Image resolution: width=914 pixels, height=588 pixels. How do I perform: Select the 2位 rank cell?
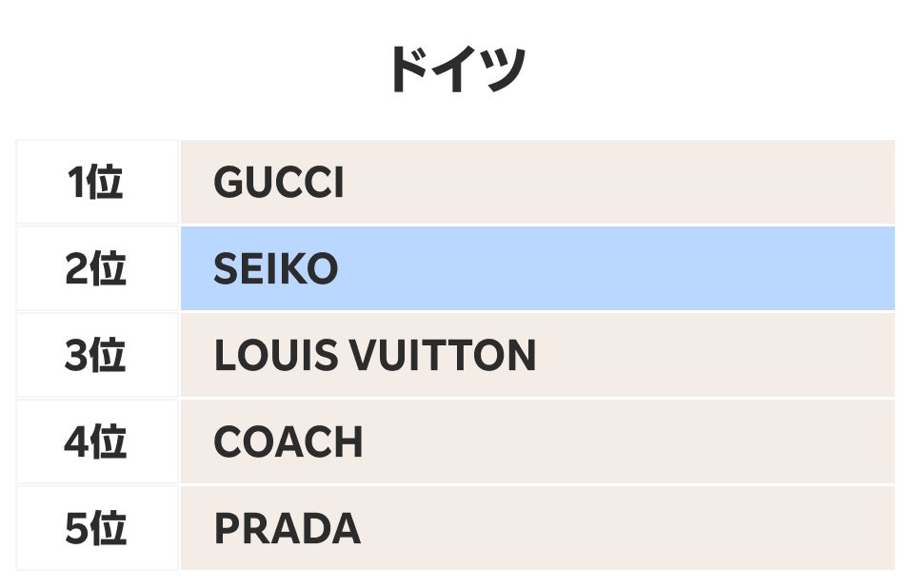[96, 269]
